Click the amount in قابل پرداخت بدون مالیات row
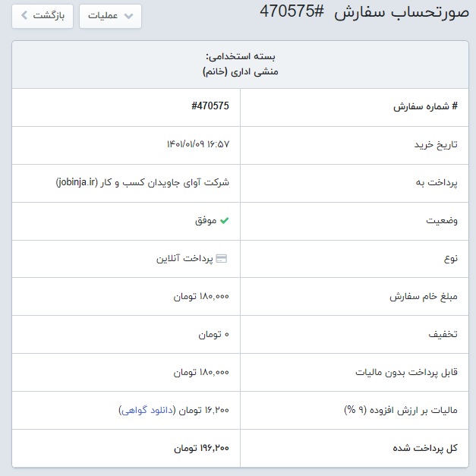Viewport: 476px width, 476px height. (x=200, y=373)
